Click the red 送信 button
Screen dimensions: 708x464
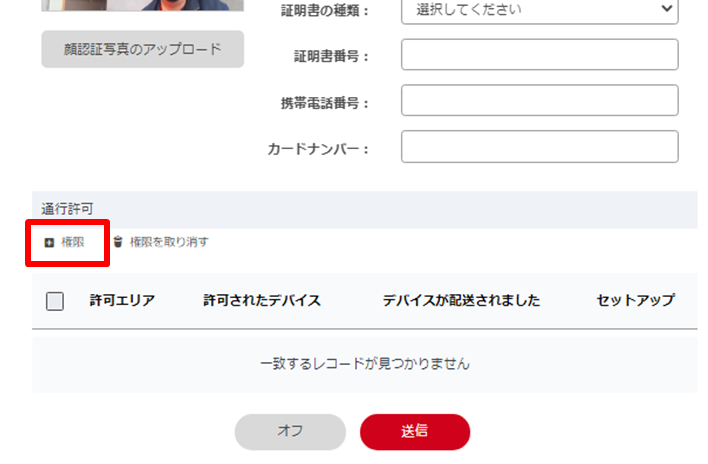tap(415, 432)
